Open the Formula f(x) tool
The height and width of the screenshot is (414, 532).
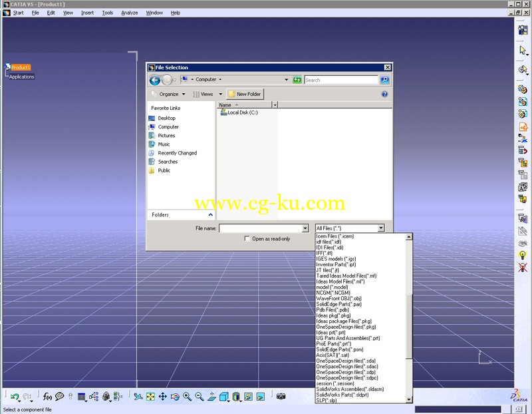point(48,397)
